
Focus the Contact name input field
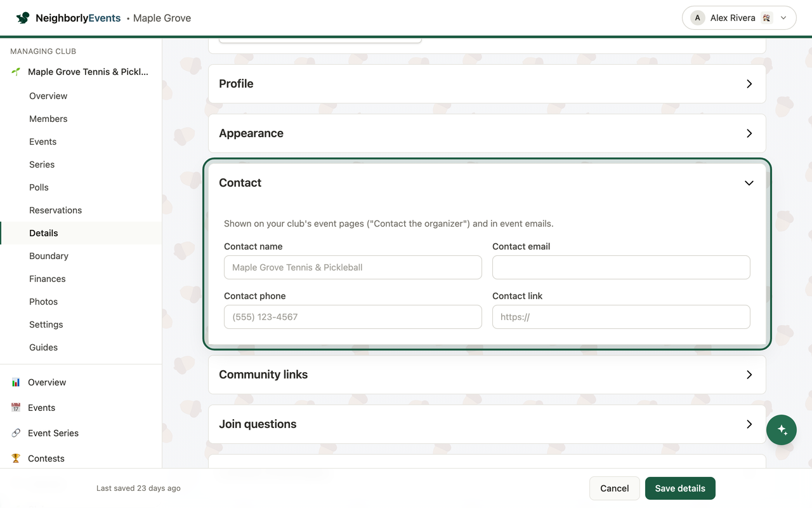353,267
